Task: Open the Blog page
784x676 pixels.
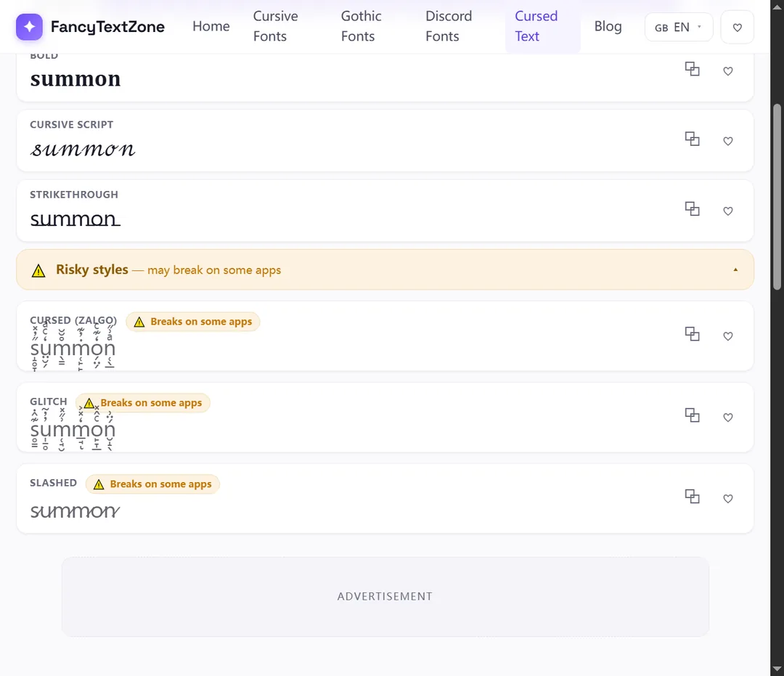Action: (x=608, y=26)
